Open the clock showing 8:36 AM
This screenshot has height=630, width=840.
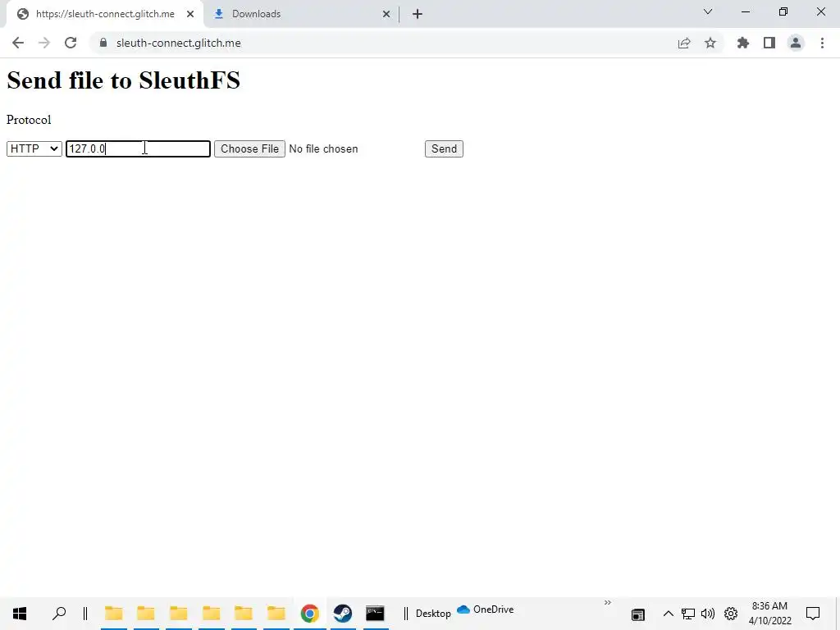(x=769, y=614)
